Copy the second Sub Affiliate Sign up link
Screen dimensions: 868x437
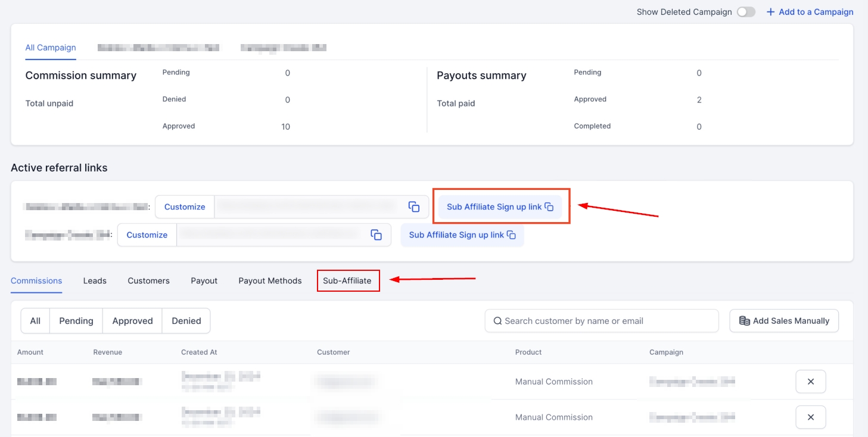pos(462,235)
